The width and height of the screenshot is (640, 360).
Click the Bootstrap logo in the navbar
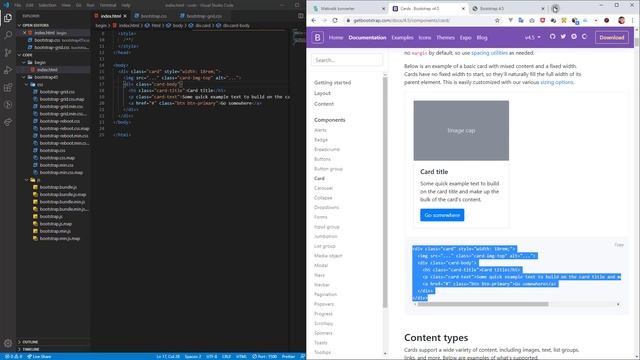pos(318,38)
